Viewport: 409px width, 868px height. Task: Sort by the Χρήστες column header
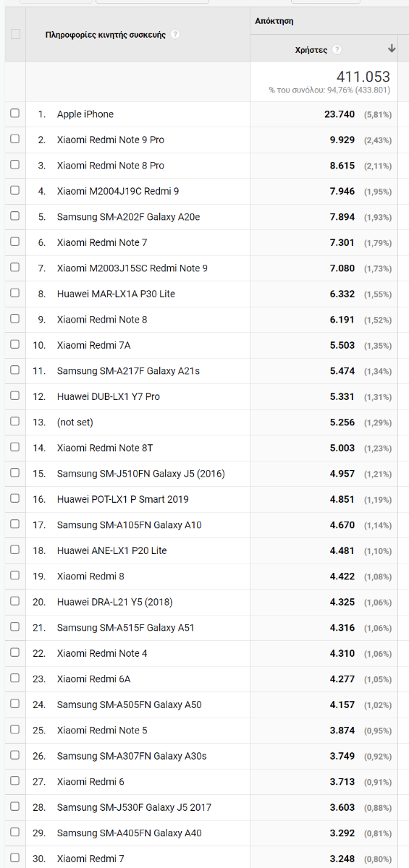[x=311, y=50]
